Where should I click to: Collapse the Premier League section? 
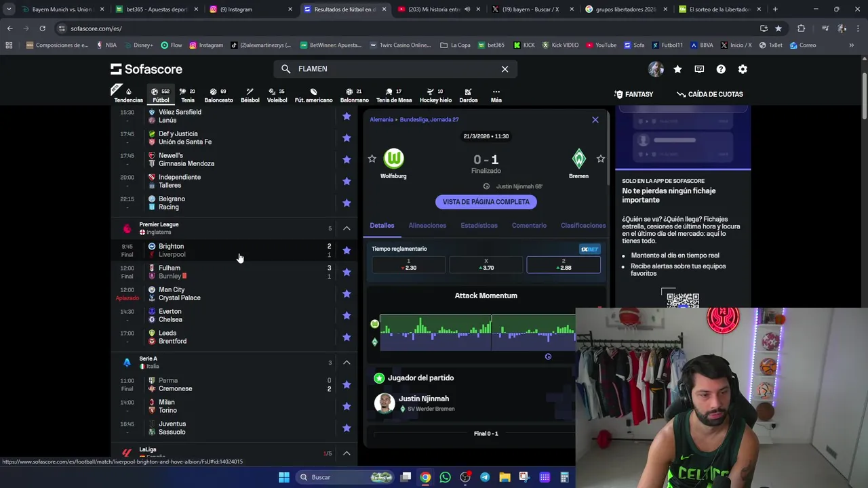coord(347,228)
